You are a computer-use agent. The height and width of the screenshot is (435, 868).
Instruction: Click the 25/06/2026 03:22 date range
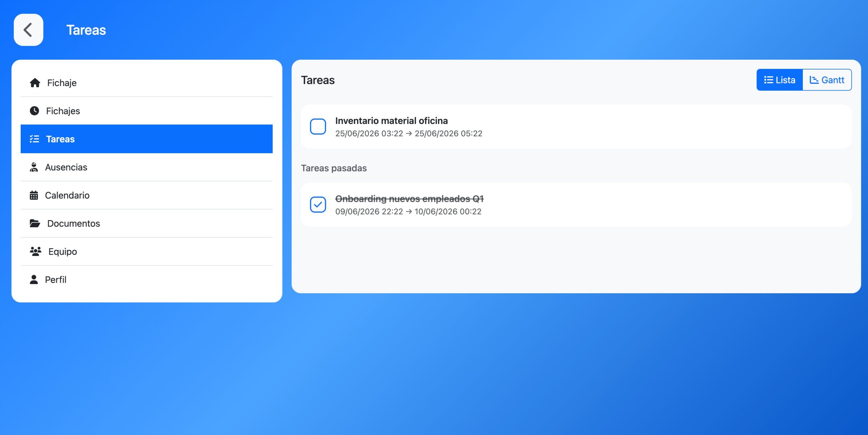(409, 134)
